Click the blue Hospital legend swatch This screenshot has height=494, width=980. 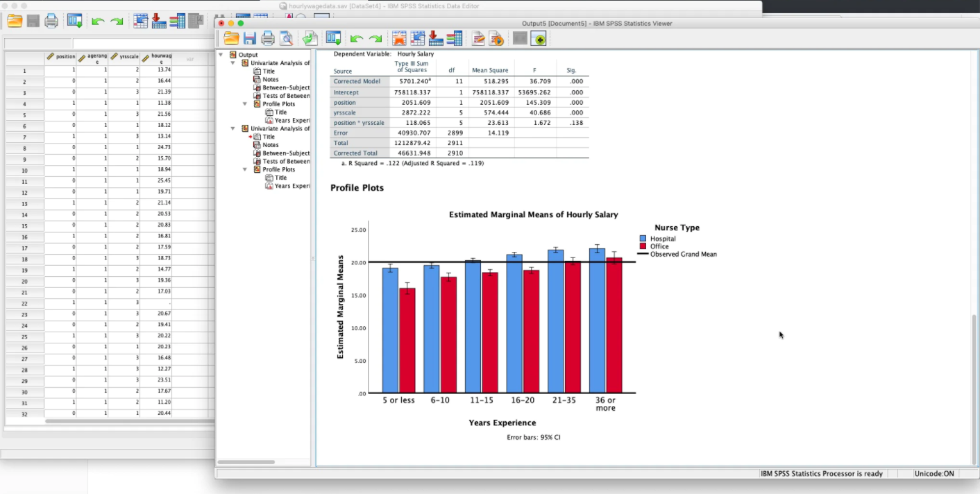tap(643, 239)
